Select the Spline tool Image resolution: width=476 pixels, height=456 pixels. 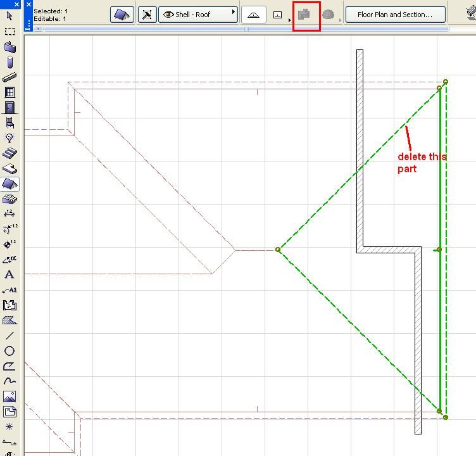[x=9, y=381]
